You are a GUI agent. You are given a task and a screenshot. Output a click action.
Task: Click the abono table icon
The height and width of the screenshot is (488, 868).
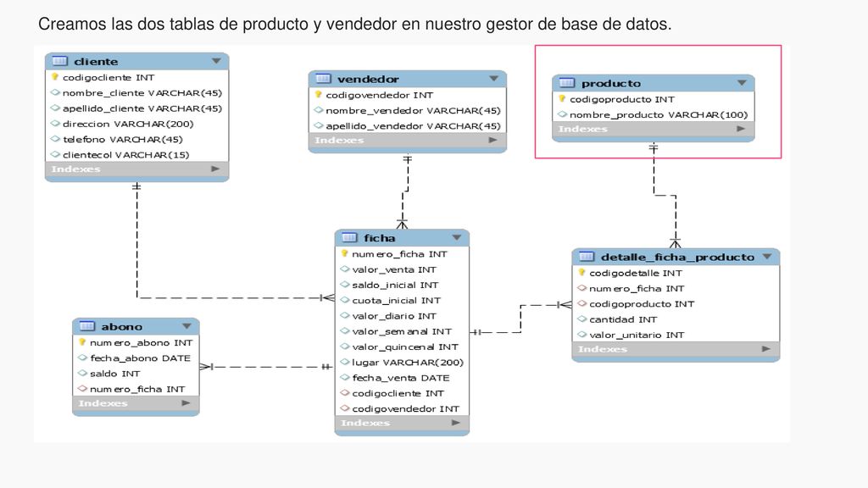87,326
